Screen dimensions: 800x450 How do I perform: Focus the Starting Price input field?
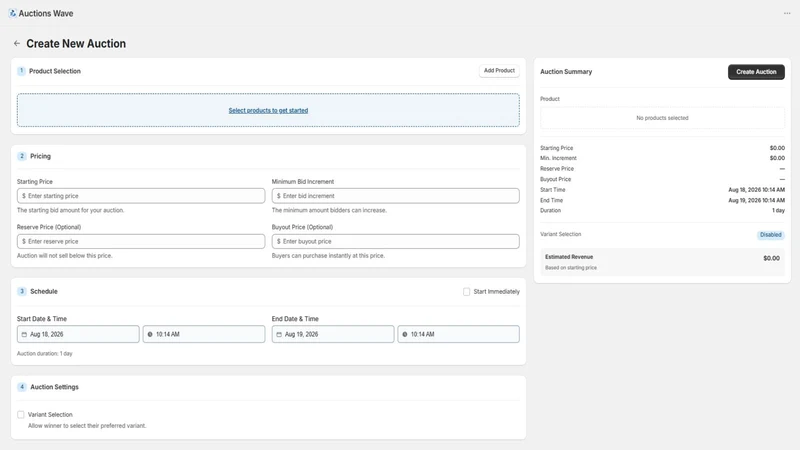[x=141, y=196]
